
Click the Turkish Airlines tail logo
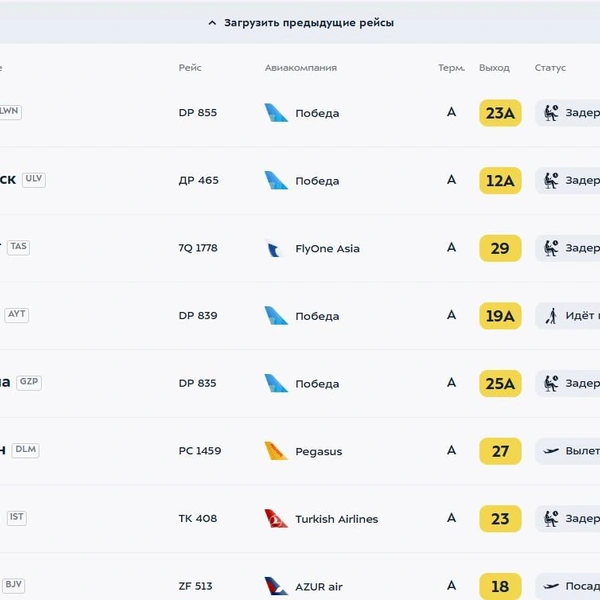[276, 518]
